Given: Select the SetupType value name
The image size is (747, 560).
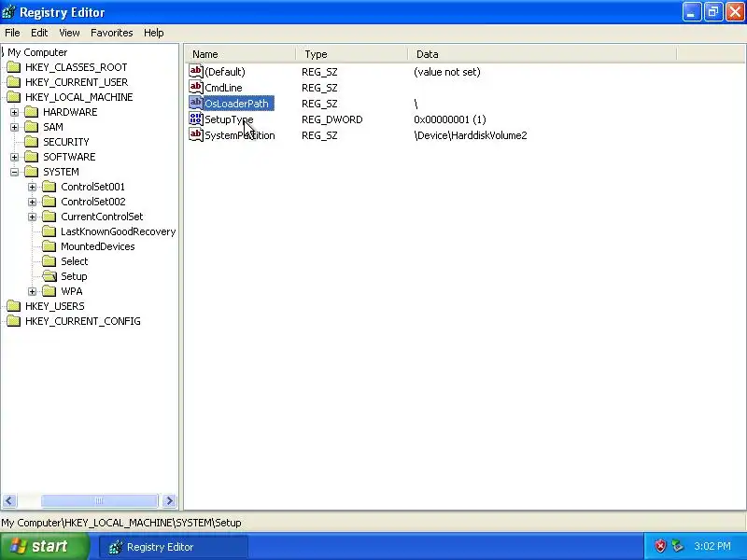Looking at the screenshot, I should [x=229, y=119].
